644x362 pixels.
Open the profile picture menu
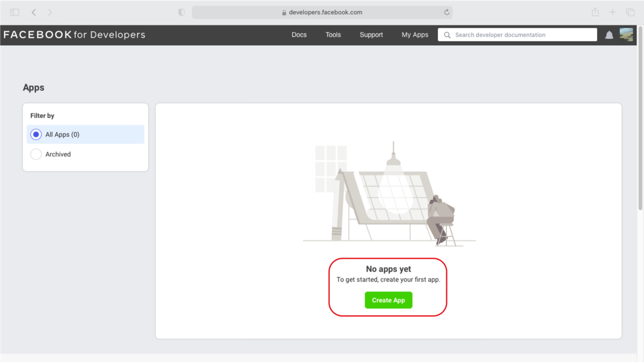(627, 35)
